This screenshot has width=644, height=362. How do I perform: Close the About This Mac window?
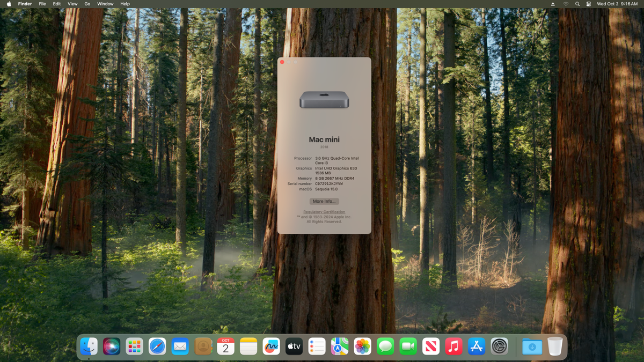point(282,62)
